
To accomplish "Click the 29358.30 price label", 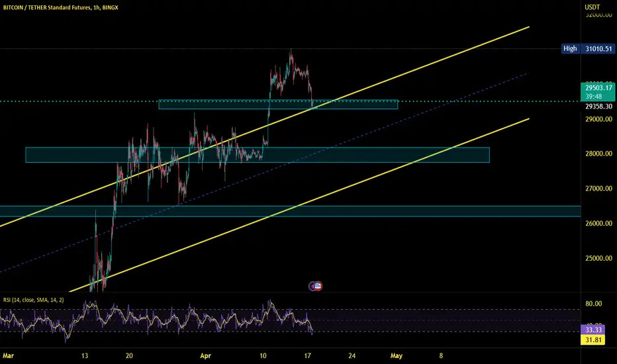I will (598, 107).
